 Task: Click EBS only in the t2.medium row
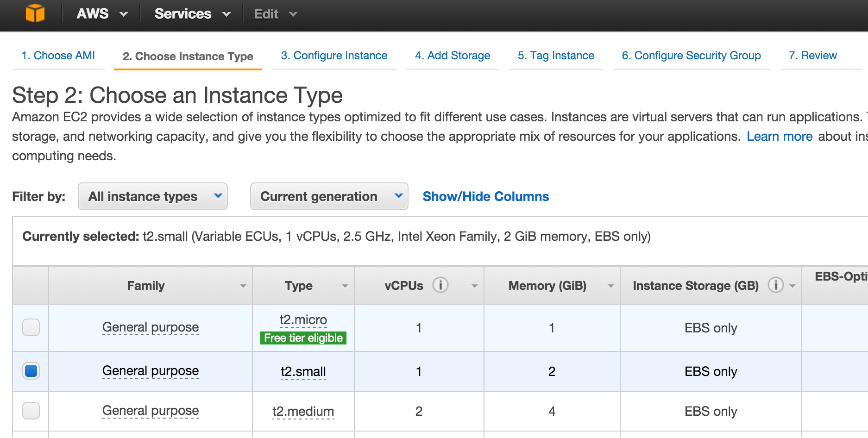(x=711, y=411)
